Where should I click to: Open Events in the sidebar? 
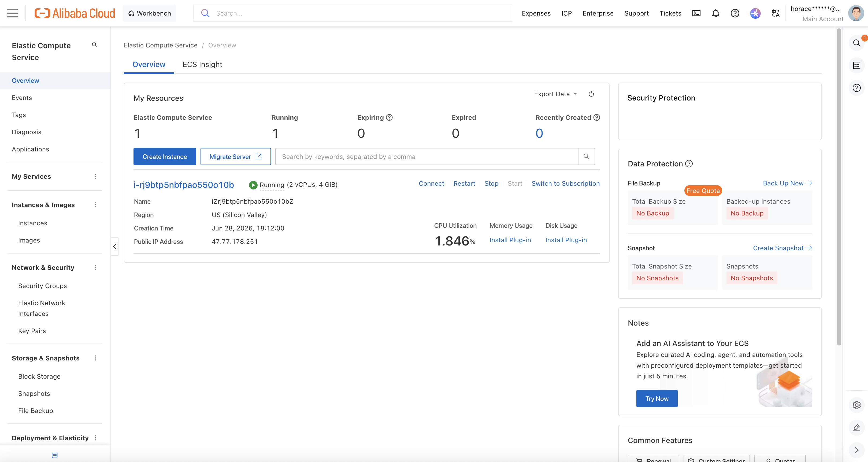[x=22, y=98]
